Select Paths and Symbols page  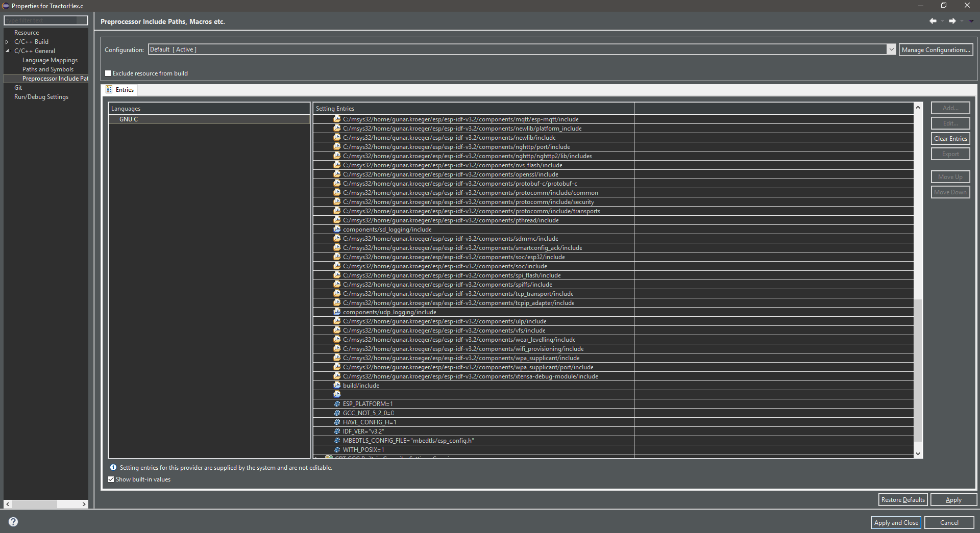tap(48, 69)
